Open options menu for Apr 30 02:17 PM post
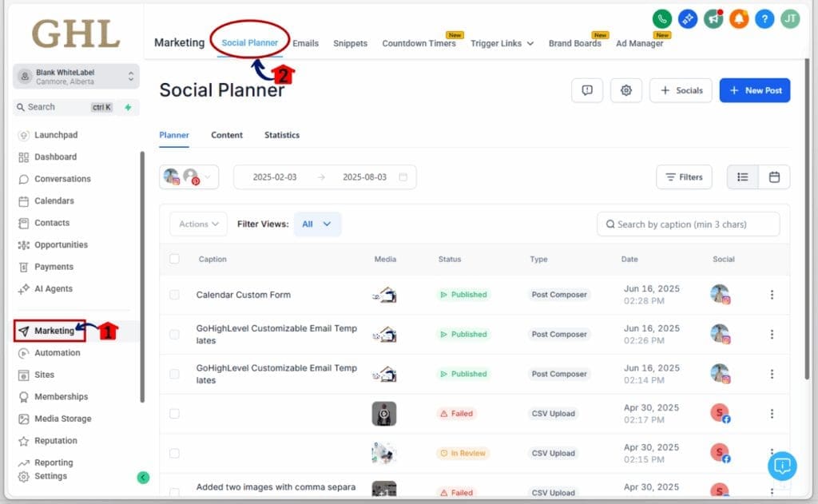 point(772,414)
